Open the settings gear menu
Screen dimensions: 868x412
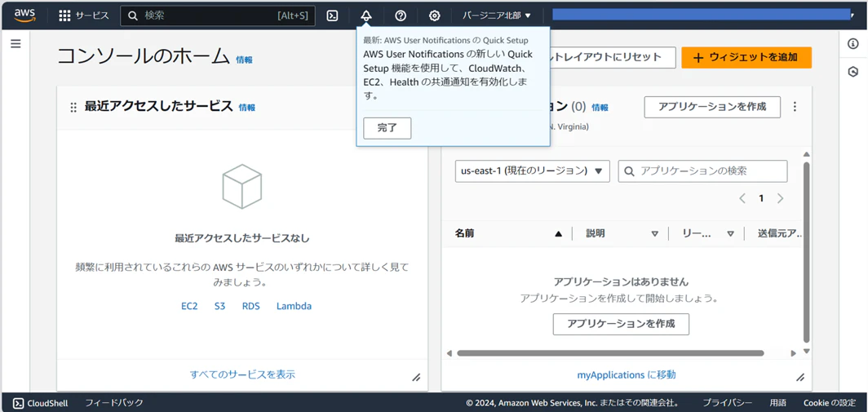[435, 16]
